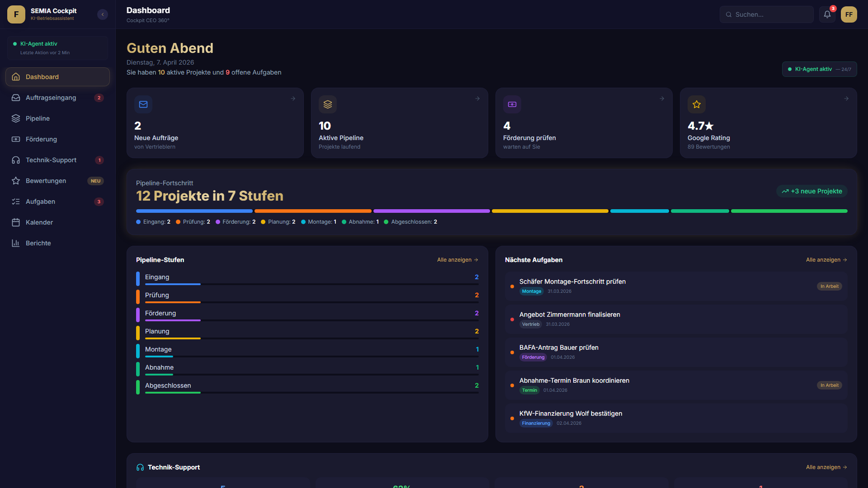Open Auftragseingang in the sidebar

[51, 98]
